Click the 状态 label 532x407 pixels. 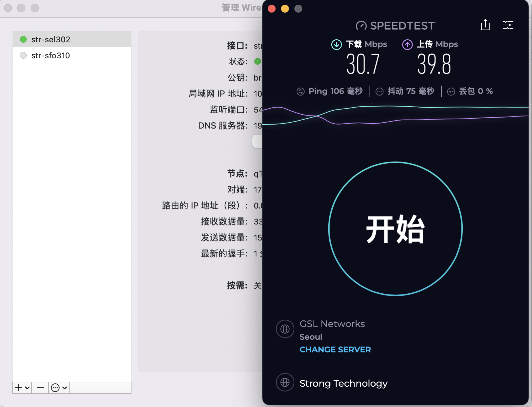(238, 62)
